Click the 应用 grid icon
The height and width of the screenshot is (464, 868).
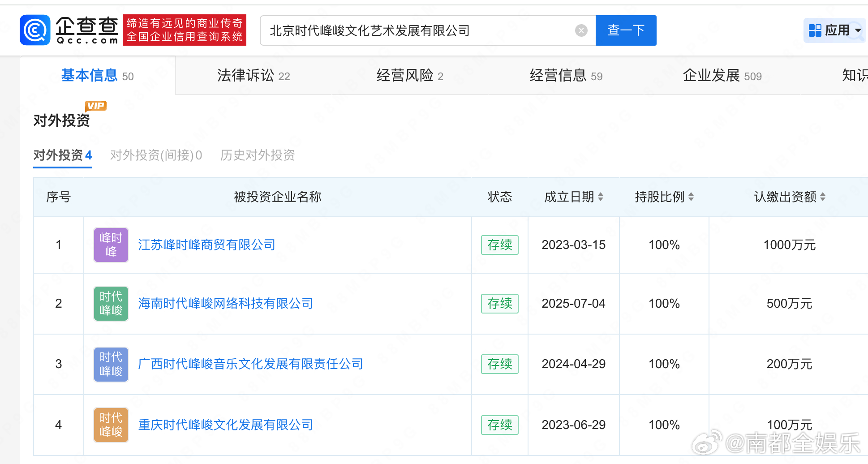click(815, 30)
